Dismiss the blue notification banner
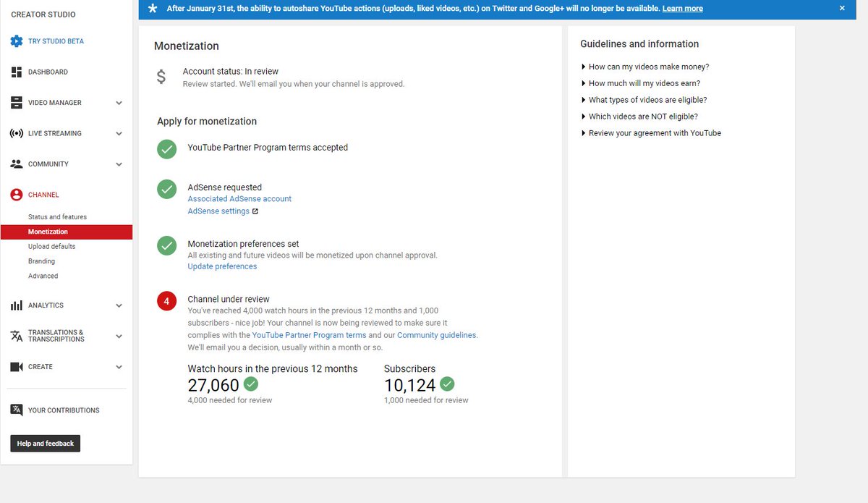Viewport: 868px width, 503px height. [842, 8]
